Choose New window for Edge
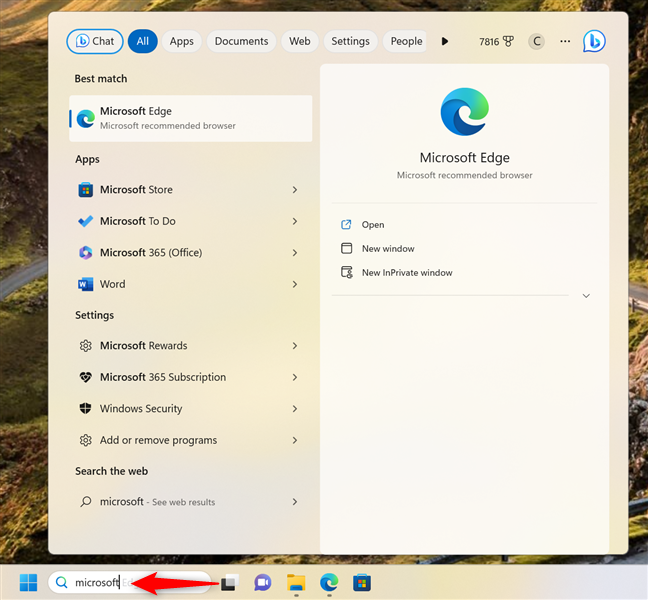Screen dimensions: 648x600 (388, 249)
